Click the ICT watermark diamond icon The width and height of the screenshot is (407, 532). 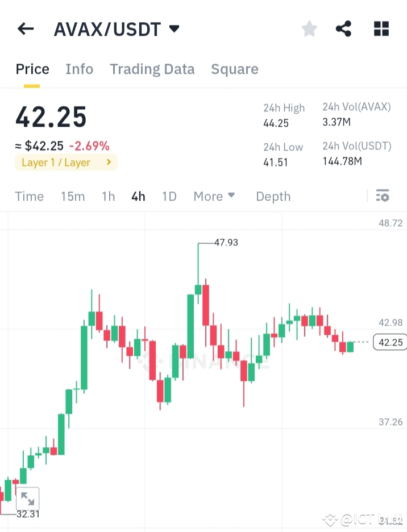point(330,519)
